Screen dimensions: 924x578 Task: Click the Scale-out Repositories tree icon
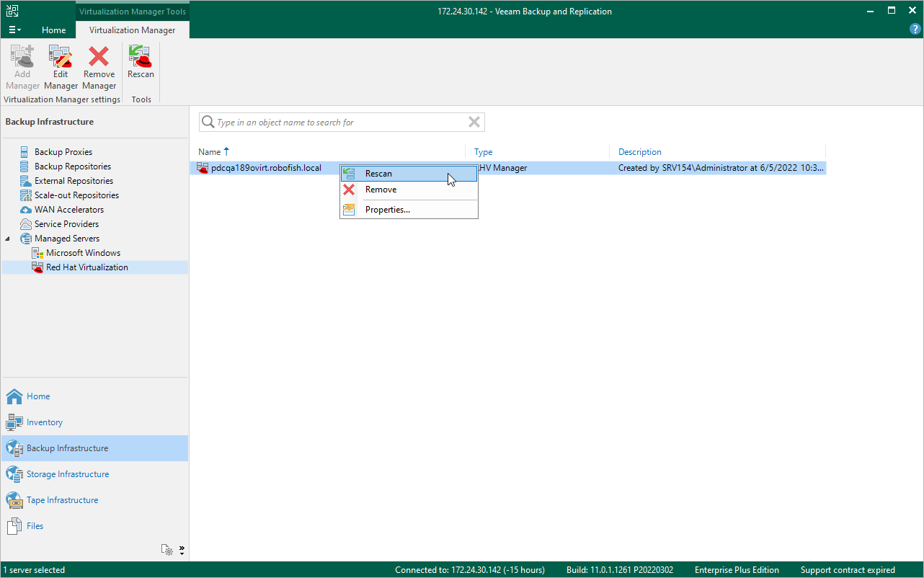tap(26, 195)
